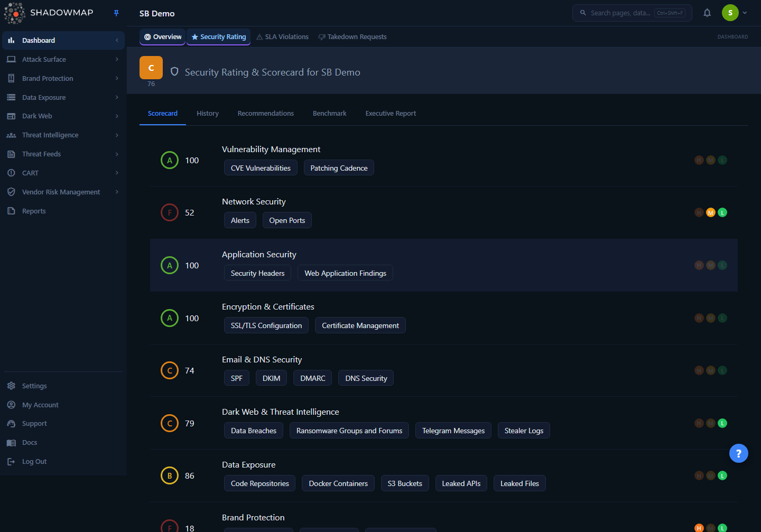Toggle the L severity filter for Dark Web & Threat Intelligence
The width and height of the screenshot is (761, 532).
click(x=722, y=423)
